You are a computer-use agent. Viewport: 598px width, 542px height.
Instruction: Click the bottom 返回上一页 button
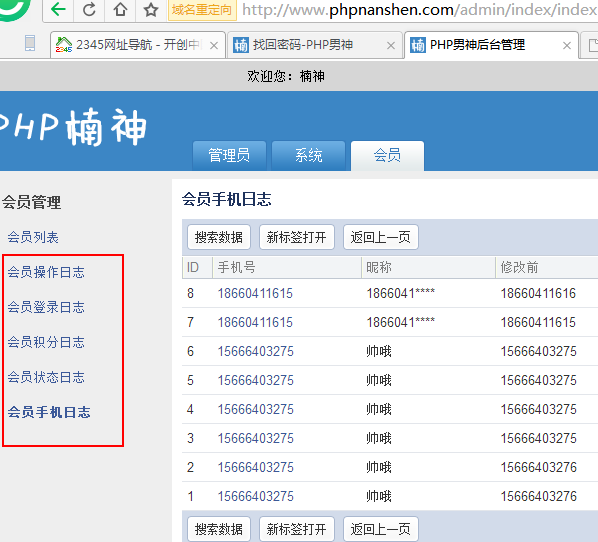(381, 529)
